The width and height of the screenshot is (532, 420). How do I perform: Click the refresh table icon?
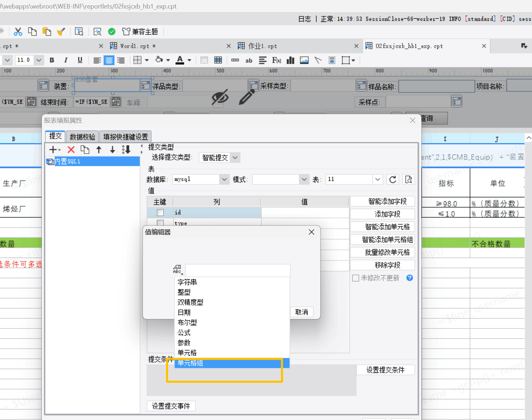pos(393,179)
